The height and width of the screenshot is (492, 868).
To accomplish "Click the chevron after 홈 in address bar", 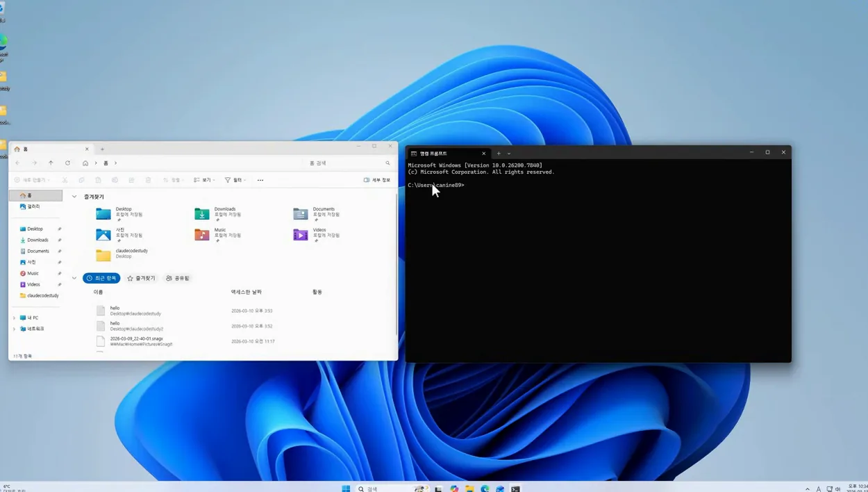I will [x=115, y=163].
